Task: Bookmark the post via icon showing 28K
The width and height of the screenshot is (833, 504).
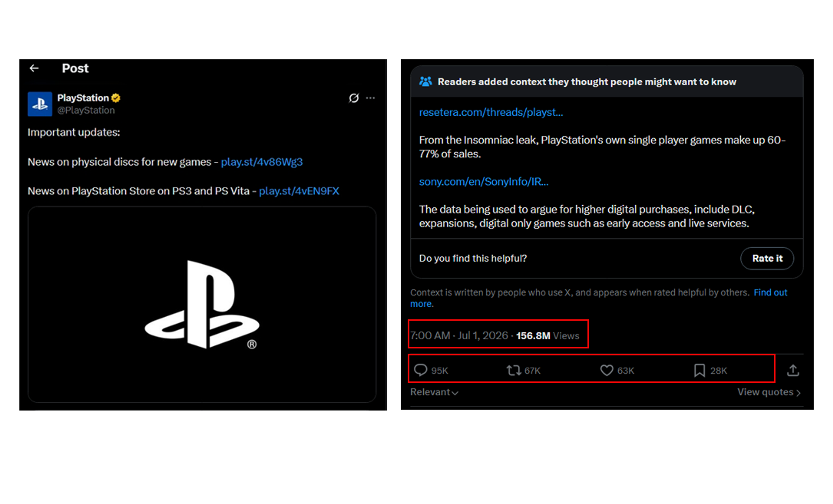Action: (699, 370)
